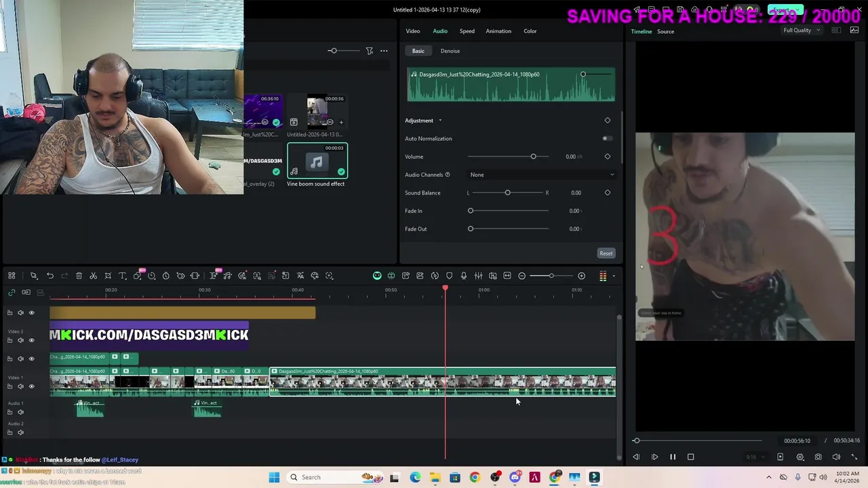Open the layout grid icon on the toolbar

(12, 276)
